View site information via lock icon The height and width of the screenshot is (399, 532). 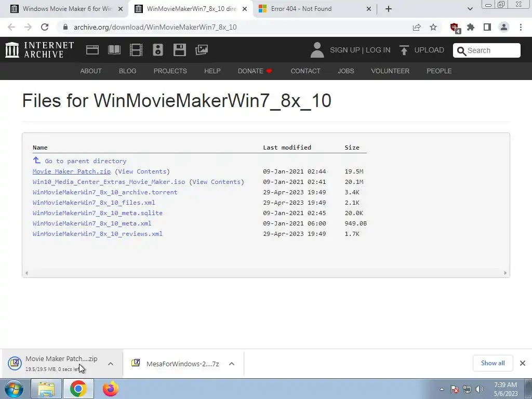(x=66, y=27)
